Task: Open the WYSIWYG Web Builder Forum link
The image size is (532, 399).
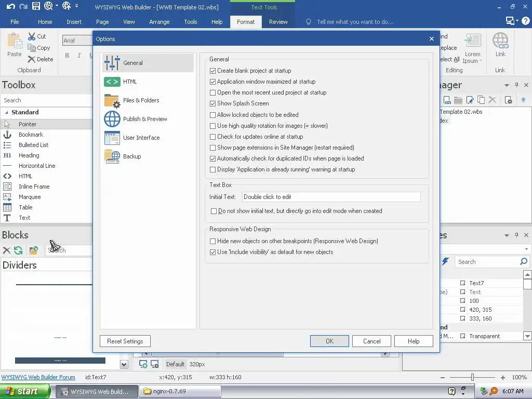Action: click(x=38, y=377)
